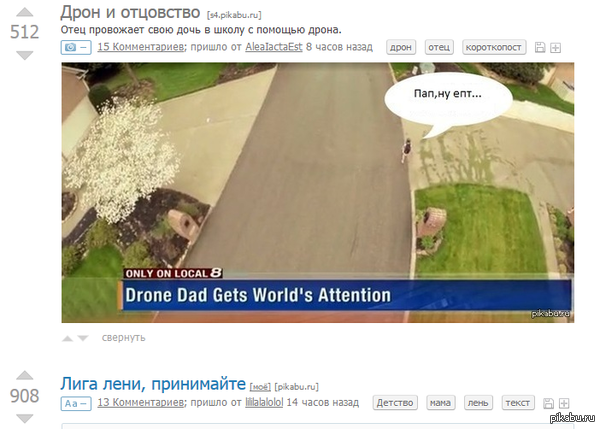The height and width of the screenshot is (429, 600).
Task: Click the save icon on the drone post
Action: point(540,48)
